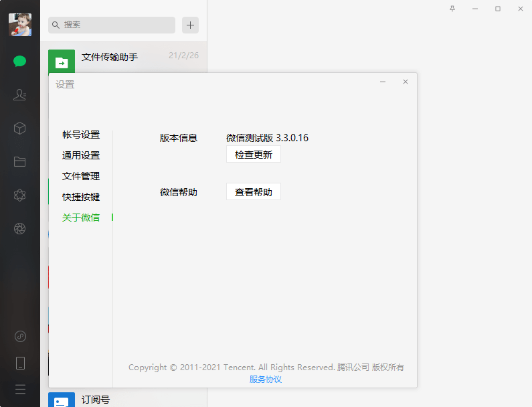The height and width of the screenshot is (407, 532).
Task: Maximize the main WeChat window
Action: coord(498,9)
